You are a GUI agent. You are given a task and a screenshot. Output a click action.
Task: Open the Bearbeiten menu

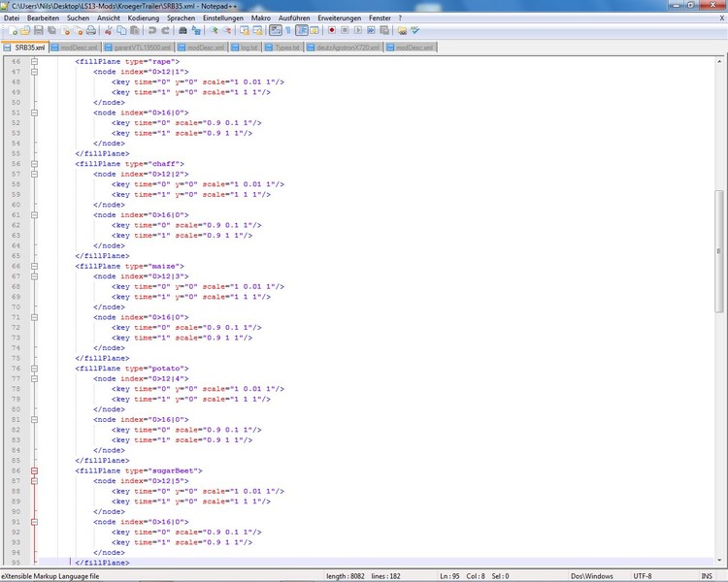tap(43, 18)
